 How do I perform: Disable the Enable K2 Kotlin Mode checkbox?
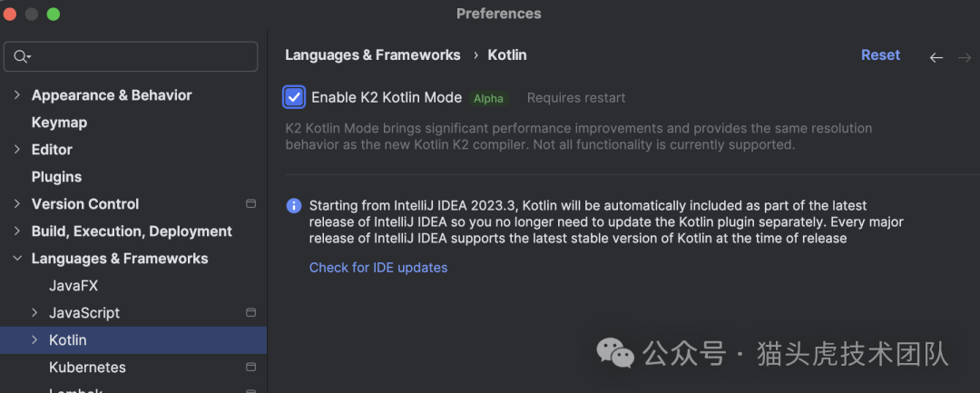[x=294, y=97]
